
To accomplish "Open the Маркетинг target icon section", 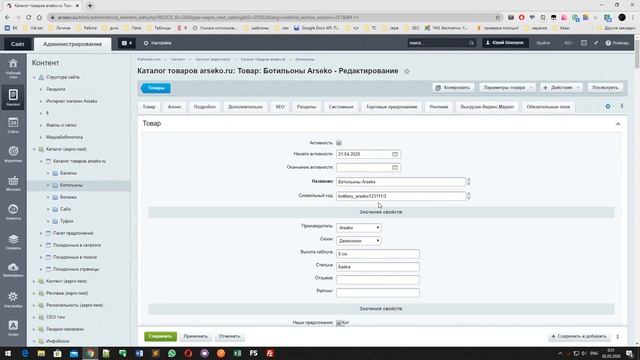I will tap(13, 154).
